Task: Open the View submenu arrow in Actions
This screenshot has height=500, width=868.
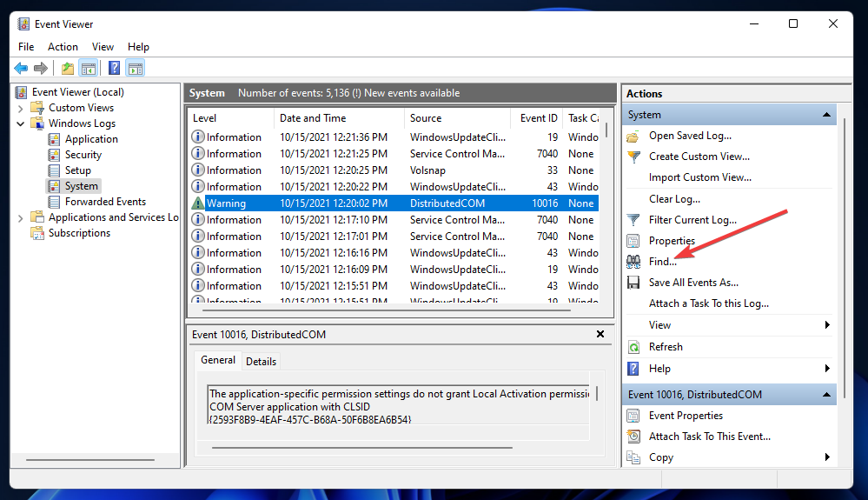Action: [827, 325]
